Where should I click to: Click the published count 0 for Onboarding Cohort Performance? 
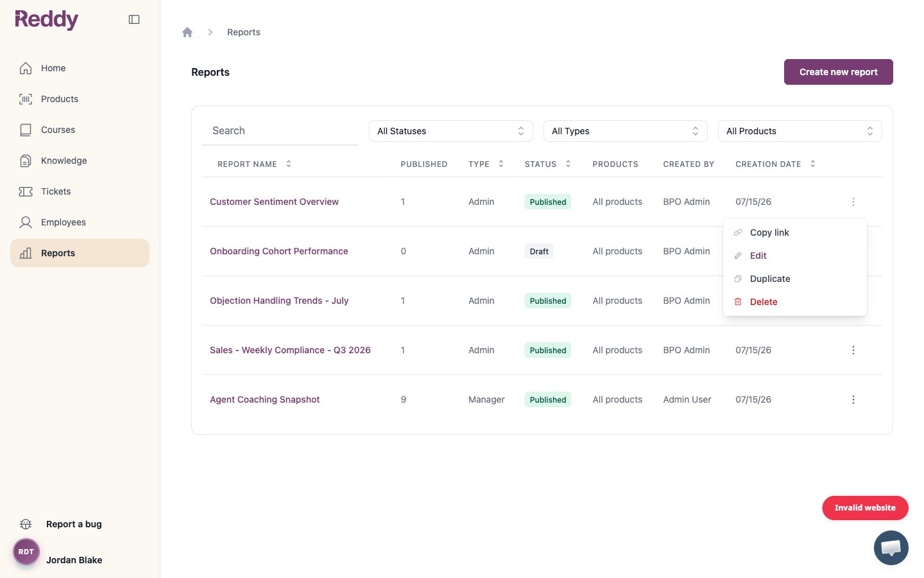point(404,251)
